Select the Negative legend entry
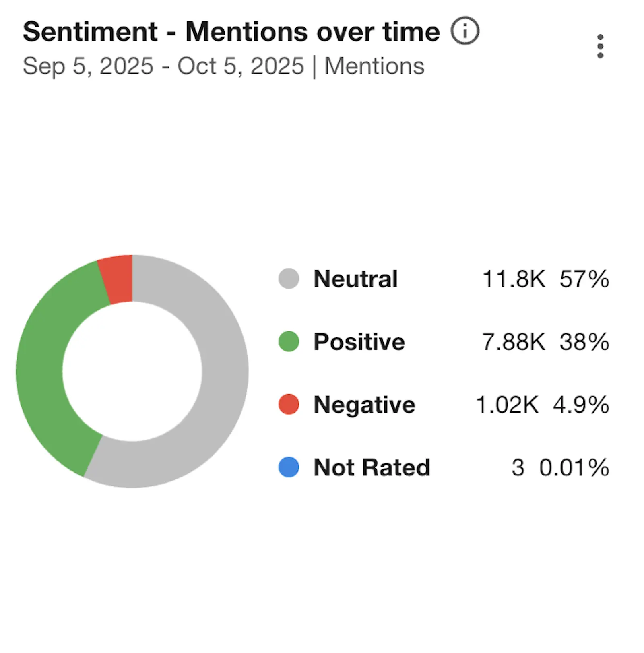The height and width of the screenshot is (653, 644). [363, 405]
